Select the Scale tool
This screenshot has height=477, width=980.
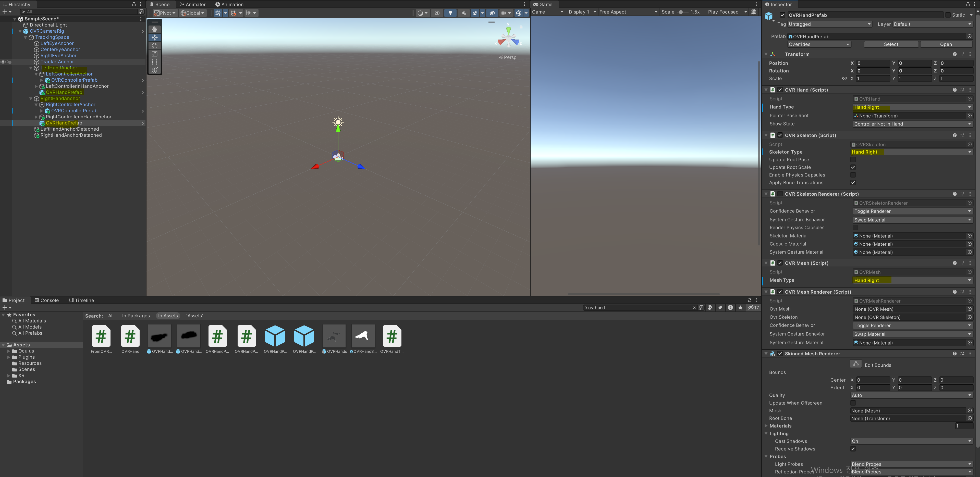coord(154,54)
